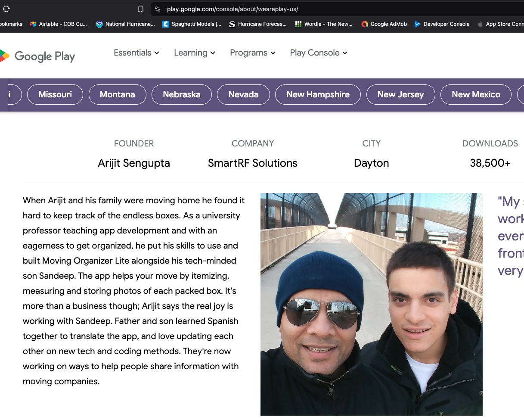Expand the Play Console menu
The height and width of the screenshot is (420, 524).
pos(319,53)
